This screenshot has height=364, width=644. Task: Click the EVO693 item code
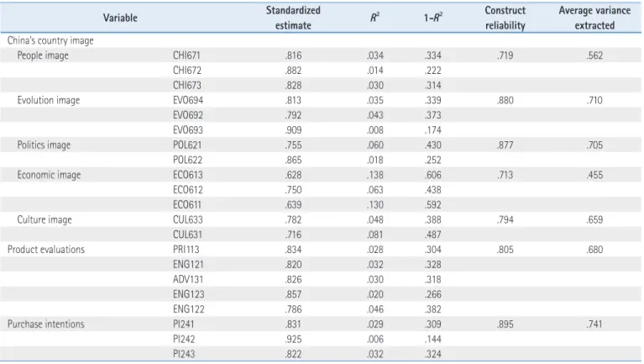(x=188, y=130)
